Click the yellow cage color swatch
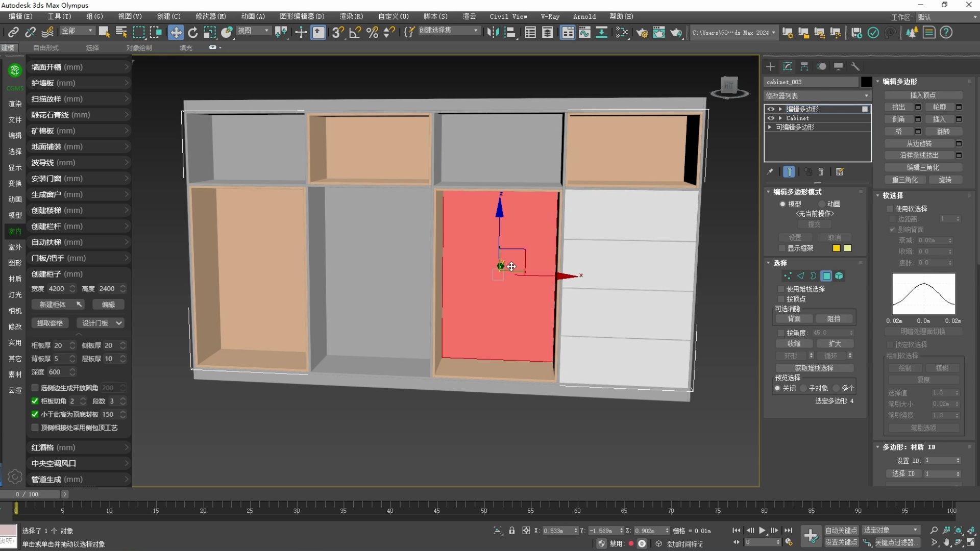 coord(836,248)
